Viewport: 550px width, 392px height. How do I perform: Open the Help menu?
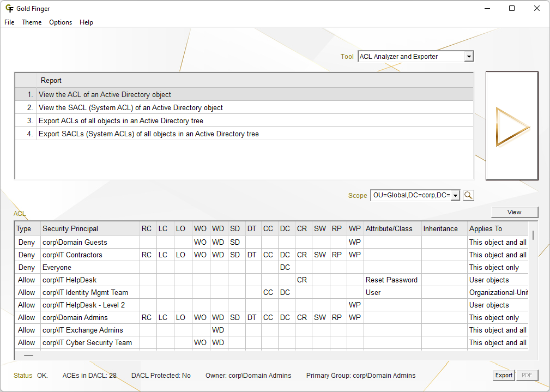[86, 22]
